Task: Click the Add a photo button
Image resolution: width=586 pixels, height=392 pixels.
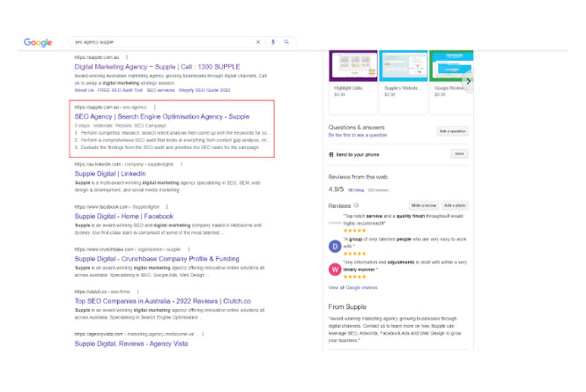Action: (x=455, y=205)
